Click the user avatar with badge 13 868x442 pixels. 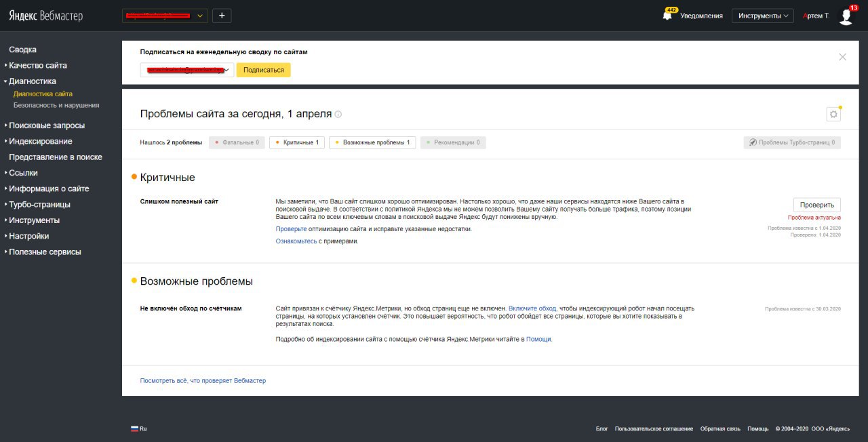846,16
